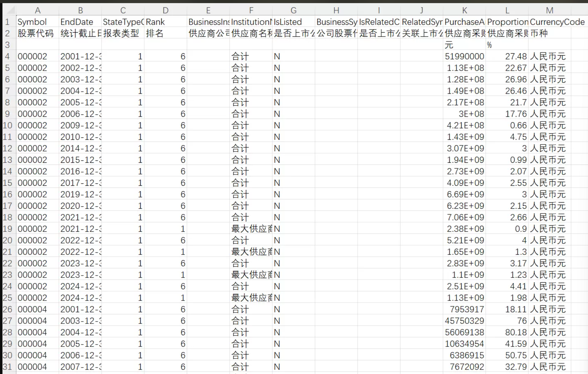
Task: Select proportion '1.3' in row 21
Action: coord(507,252)
